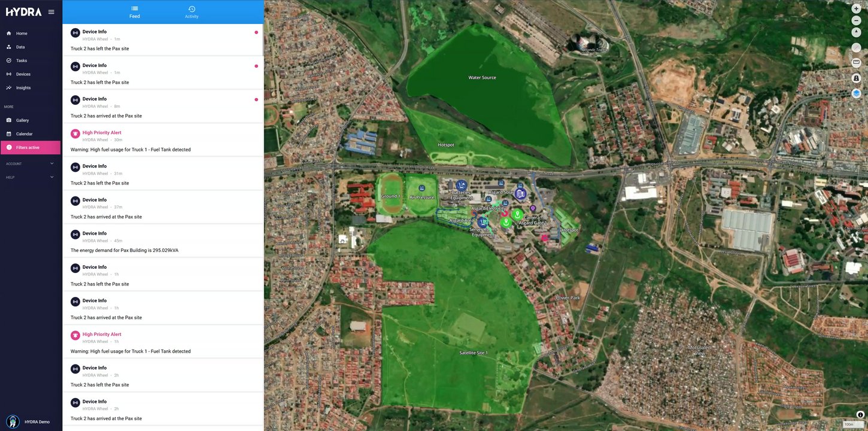Viewport: 868px width, 431px height.
Task: Click the Filters active button
Action: click(x=31, y=147)
